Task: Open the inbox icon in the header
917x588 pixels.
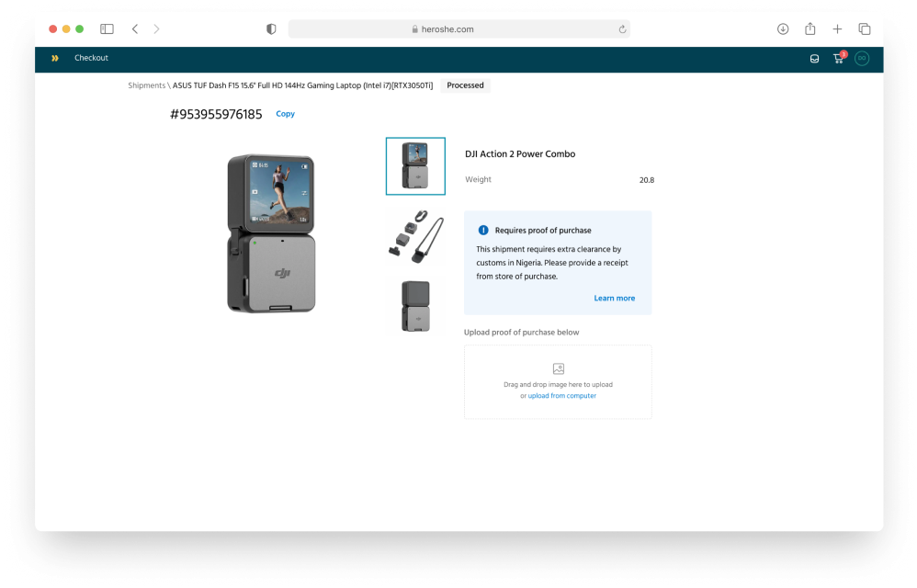Action: click(814, 59)
